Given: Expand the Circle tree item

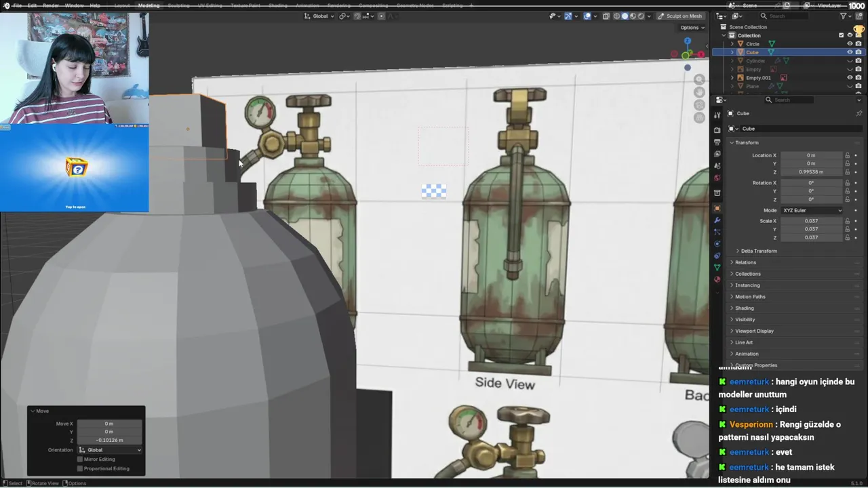Looking at the screenshot, I should tap(732, 44).
